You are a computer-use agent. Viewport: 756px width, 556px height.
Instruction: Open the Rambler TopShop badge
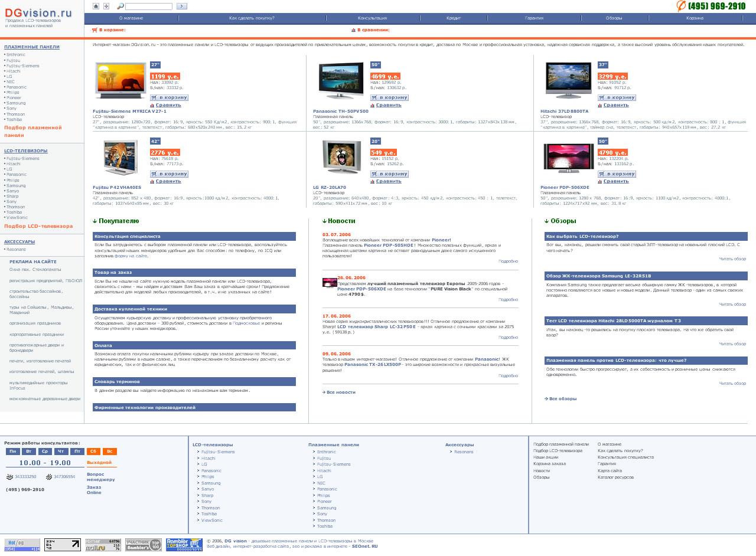(x=184, y=545)
